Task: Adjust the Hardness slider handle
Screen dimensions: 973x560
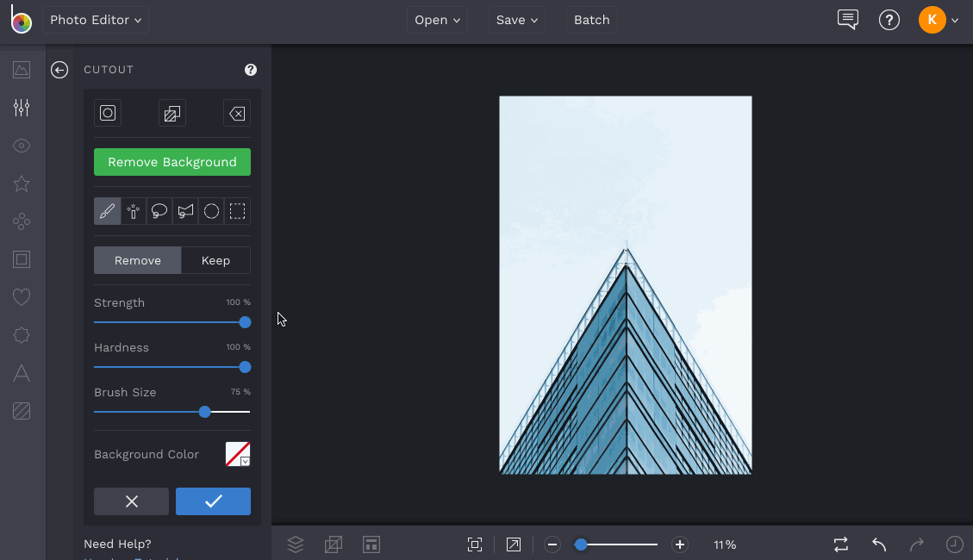Action: point(245,367)
